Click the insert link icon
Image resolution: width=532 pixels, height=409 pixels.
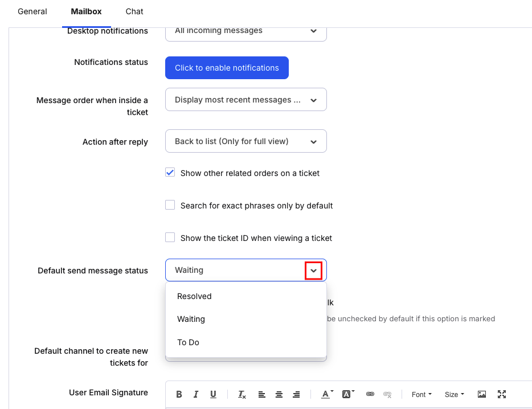click(x=370, y=394)
